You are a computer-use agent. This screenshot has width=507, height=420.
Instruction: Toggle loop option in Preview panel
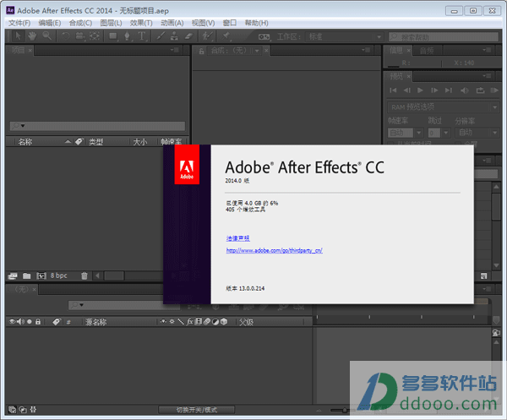480,90
